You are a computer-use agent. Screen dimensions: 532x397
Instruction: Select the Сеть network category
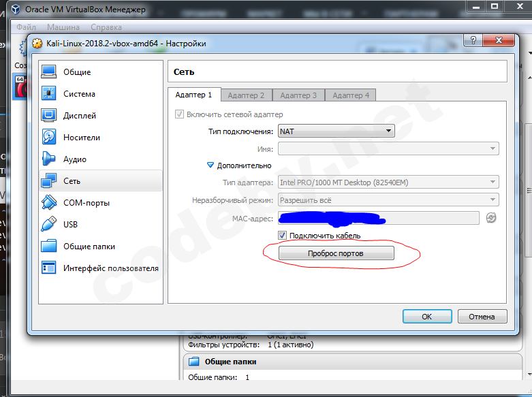tap(100, 181)
